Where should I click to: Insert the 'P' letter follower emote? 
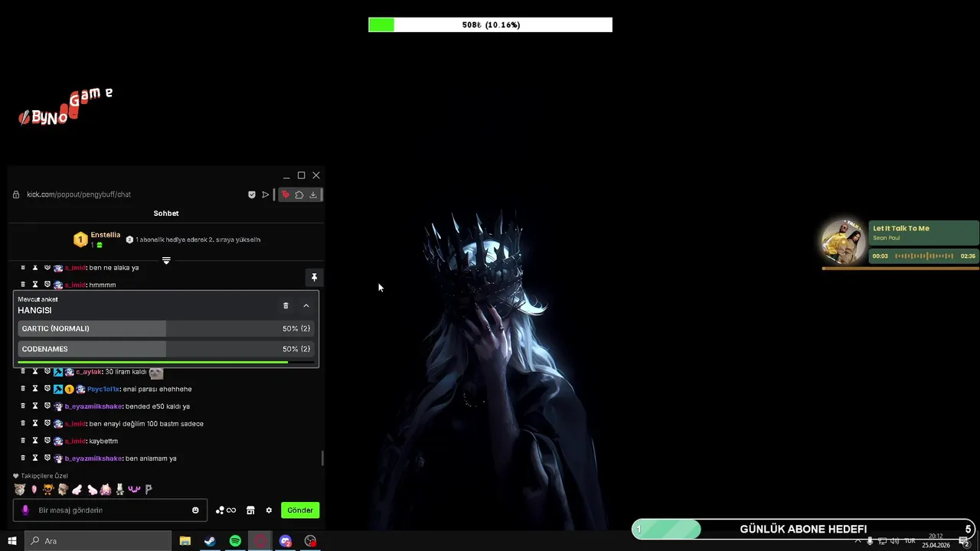(x=149, y=489)
